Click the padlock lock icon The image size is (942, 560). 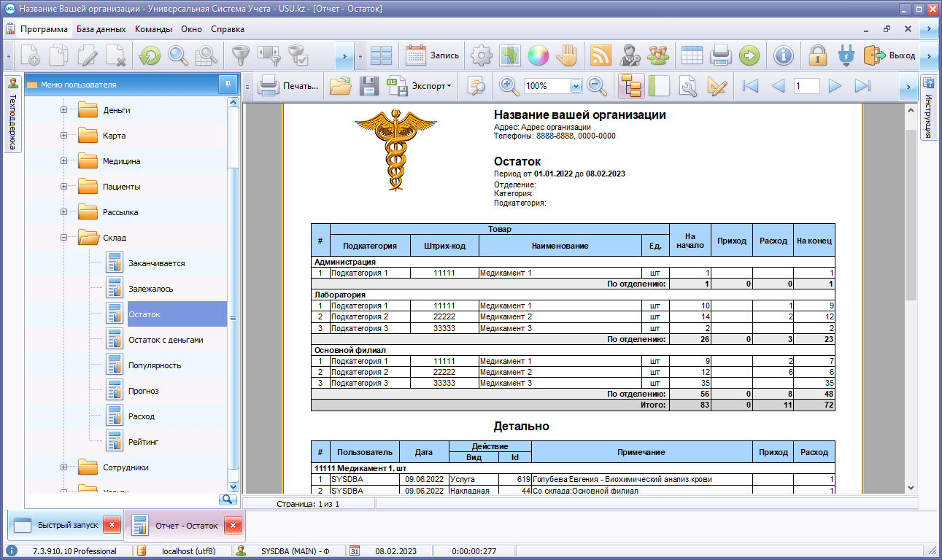tap(817, 55)
